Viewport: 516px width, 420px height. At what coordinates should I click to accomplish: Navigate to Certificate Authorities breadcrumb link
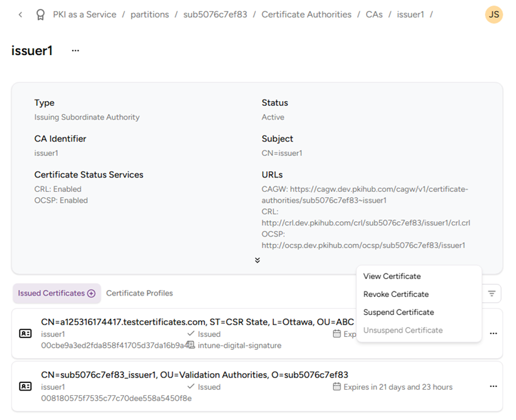click(x=306, y=14)
